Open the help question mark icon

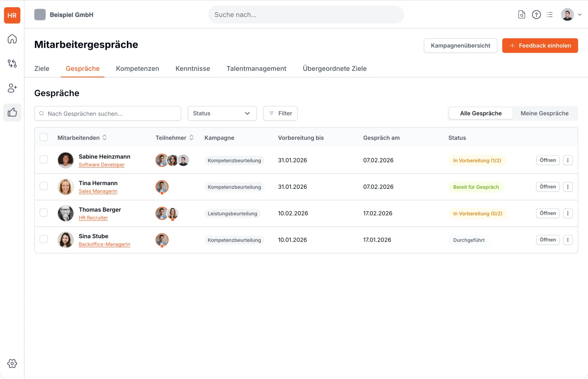coord(537,15)
